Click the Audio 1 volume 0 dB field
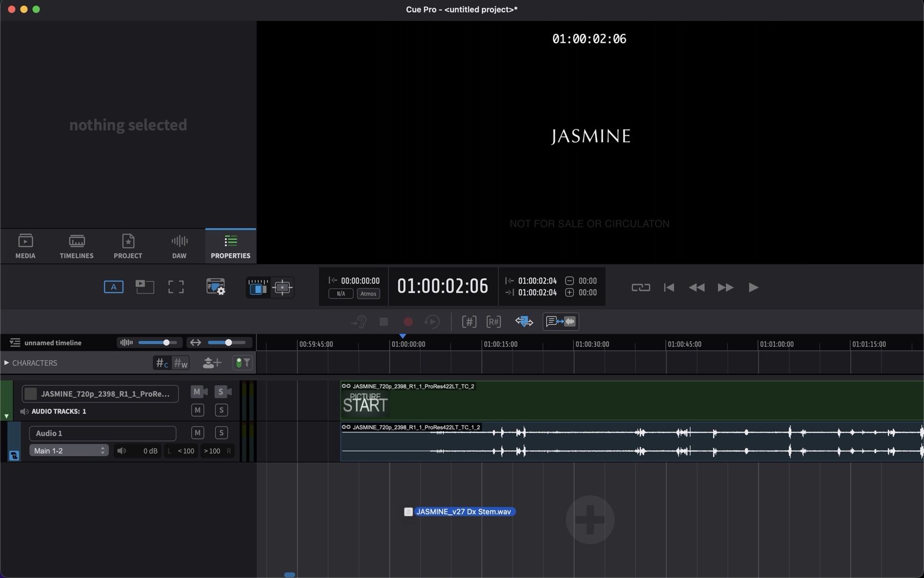The image size is (924, 578). pos(137,451)
